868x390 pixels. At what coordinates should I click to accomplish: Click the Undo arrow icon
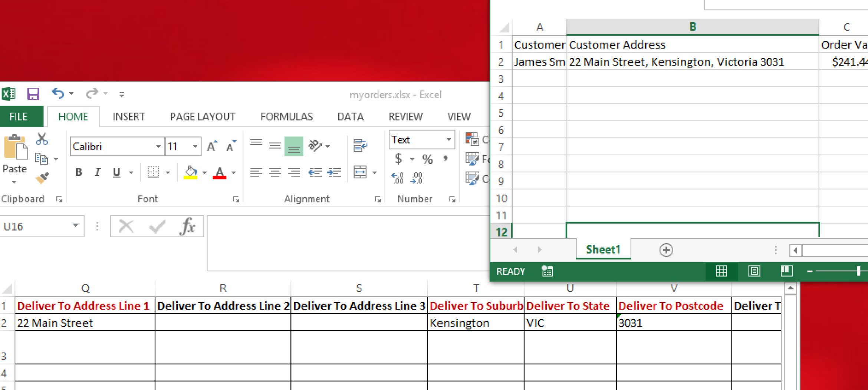(58, 93)
